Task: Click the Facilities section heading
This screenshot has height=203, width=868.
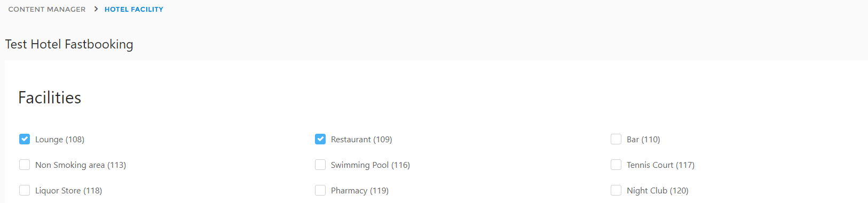Action: pos(50,98)
